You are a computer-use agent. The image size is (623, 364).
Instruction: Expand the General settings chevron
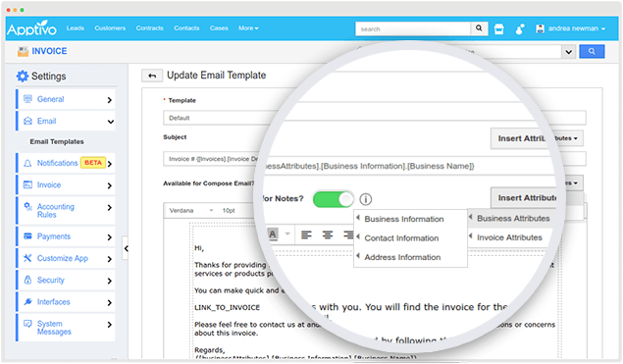coord(110,100)
